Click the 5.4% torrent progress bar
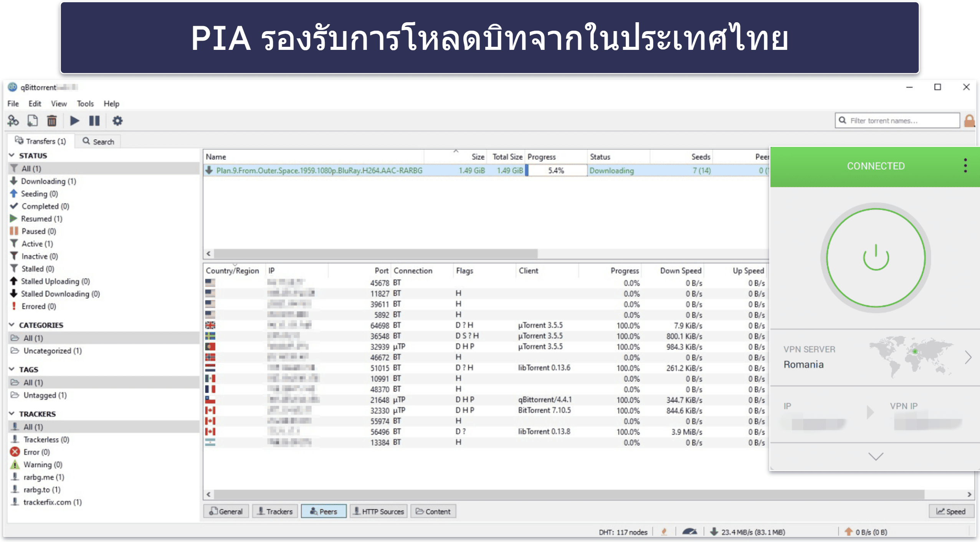980x542 pixels. click(x=556, y=170)
